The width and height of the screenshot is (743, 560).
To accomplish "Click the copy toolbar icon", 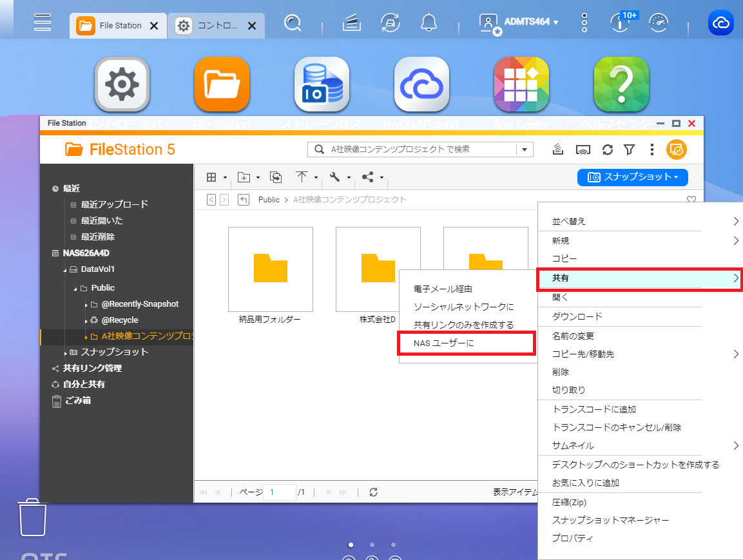I will [276, 177].
